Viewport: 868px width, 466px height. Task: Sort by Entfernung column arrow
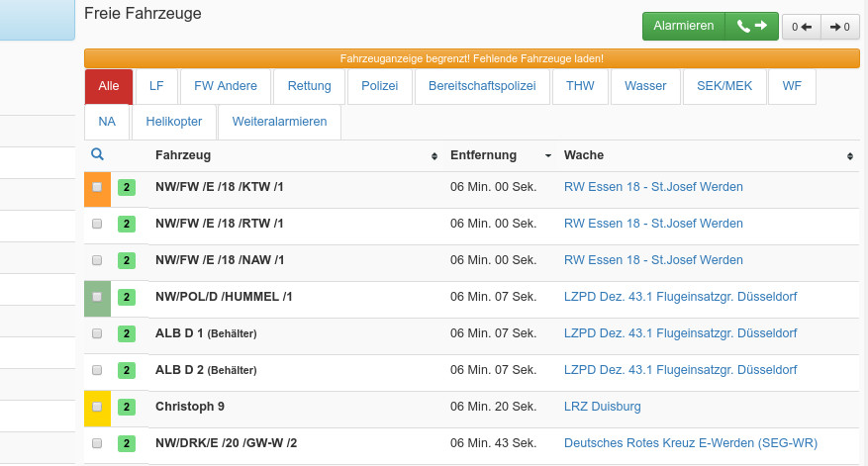pyautogui.click(x=548, y=155)
